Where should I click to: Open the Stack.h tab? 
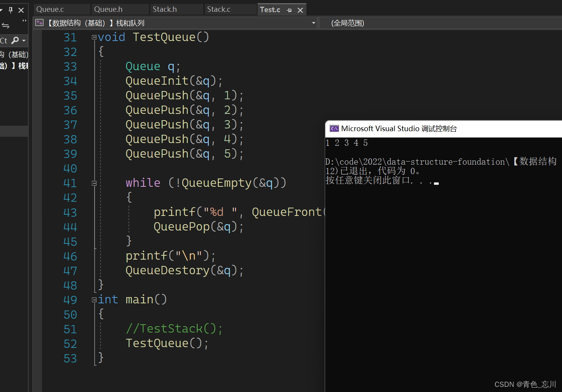coord(165,9)
